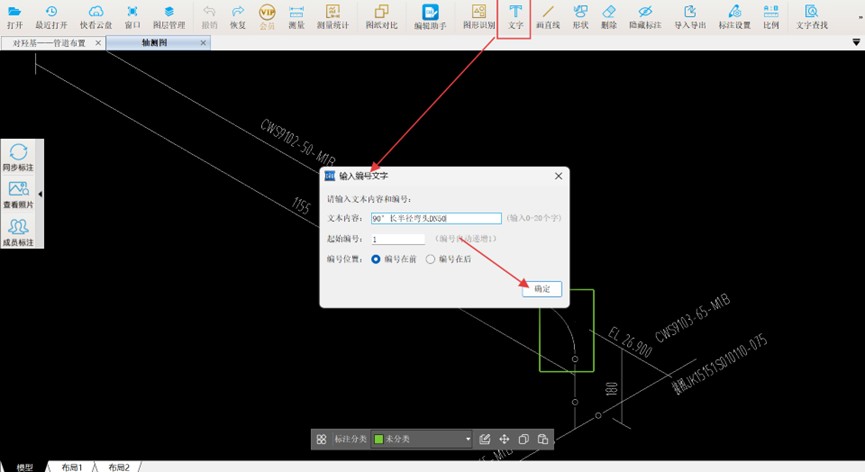
Task: Expand toolbar overflow chevron
Action: (x=862, y=17)
